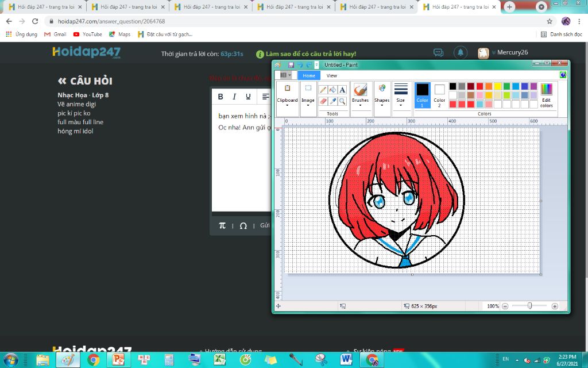
Task: Open Windows Explorer from the taskbar
Action: point(42,359)
